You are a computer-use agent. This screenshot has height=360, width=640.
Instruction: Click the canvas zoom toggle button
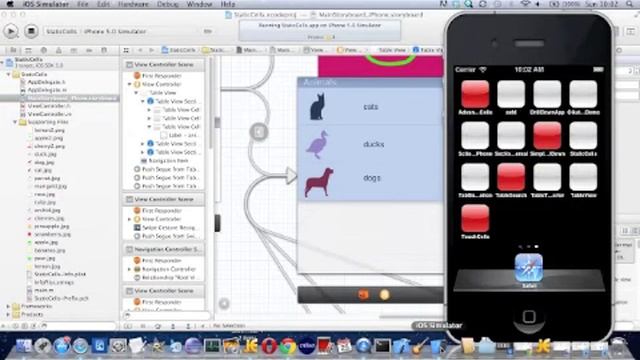click(224, 303)
